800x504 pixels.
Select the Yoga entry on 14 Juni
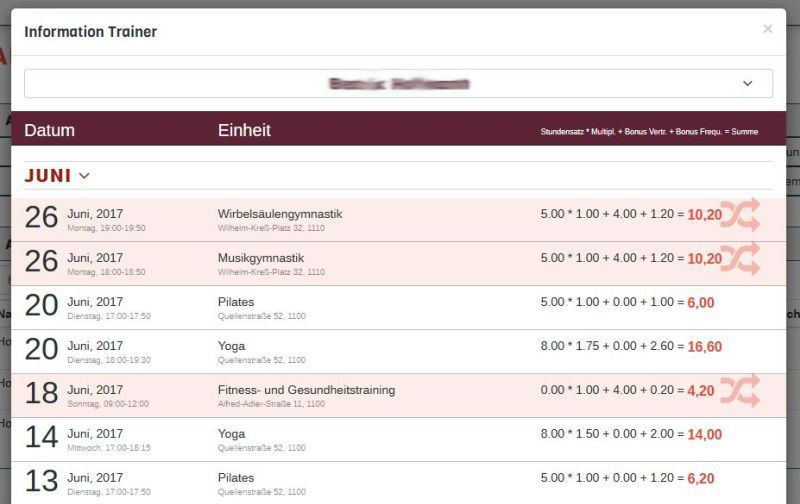(x=231, y=434)
